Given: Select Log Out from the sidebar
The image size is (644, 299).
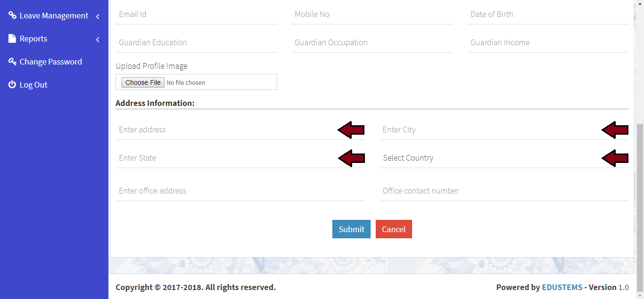Looking at the screenshot, I should pyautogui.click(x=33, y=85).
